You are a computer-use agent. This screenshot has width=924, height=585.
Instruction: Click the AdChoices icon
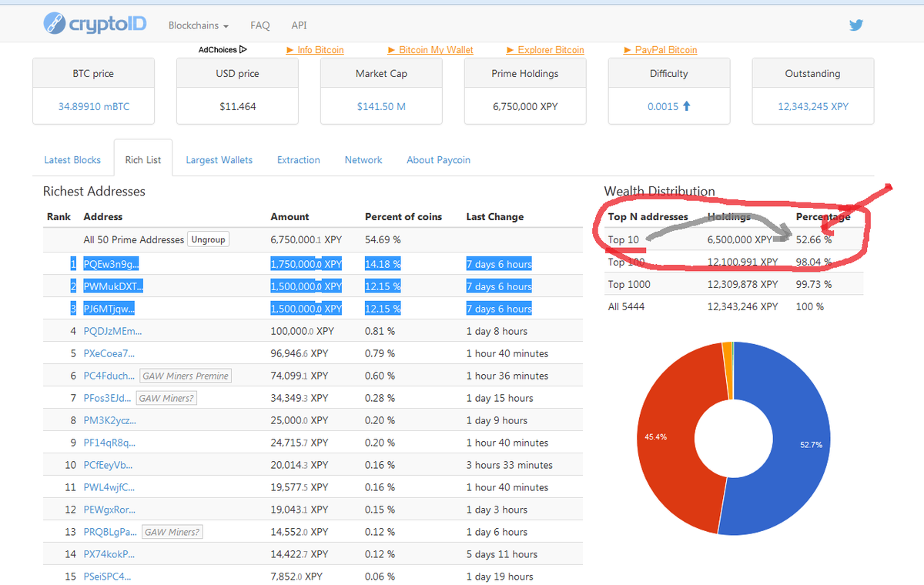tap(243, 49)
